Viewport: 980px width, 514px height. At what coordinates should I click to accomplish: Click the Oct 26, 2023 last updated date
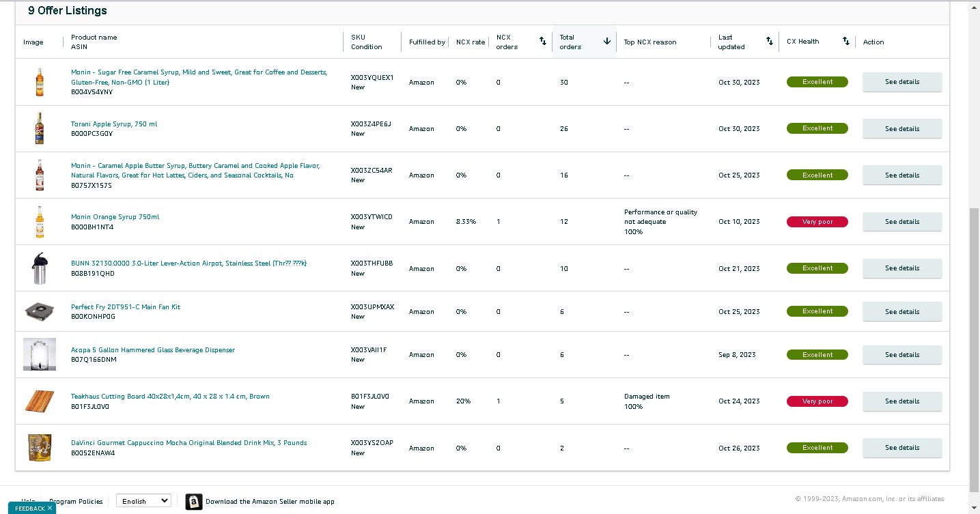739,448
